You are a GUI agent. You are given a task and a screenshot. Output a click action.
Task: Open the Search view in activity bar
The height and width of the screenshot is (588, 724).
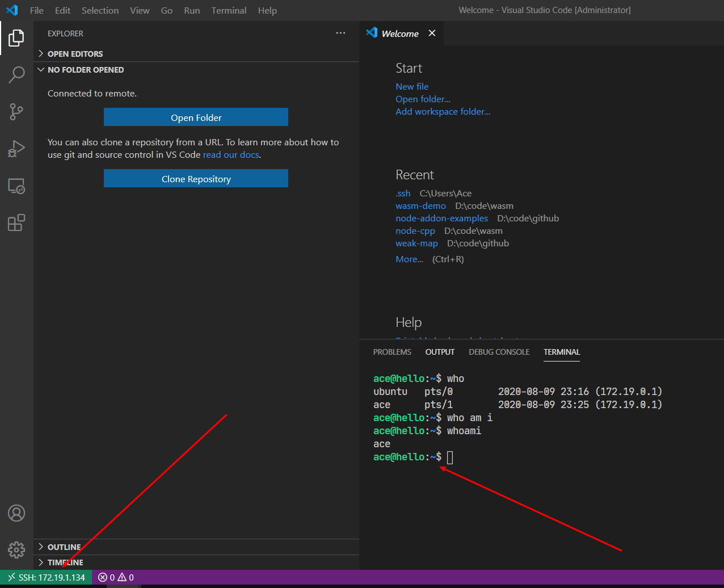16,74
